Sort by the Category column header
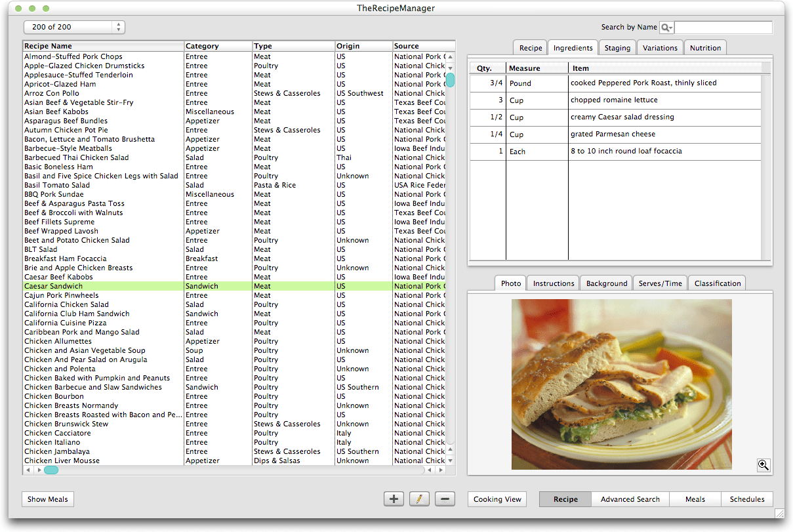793x532 pixels. (218, 46)
